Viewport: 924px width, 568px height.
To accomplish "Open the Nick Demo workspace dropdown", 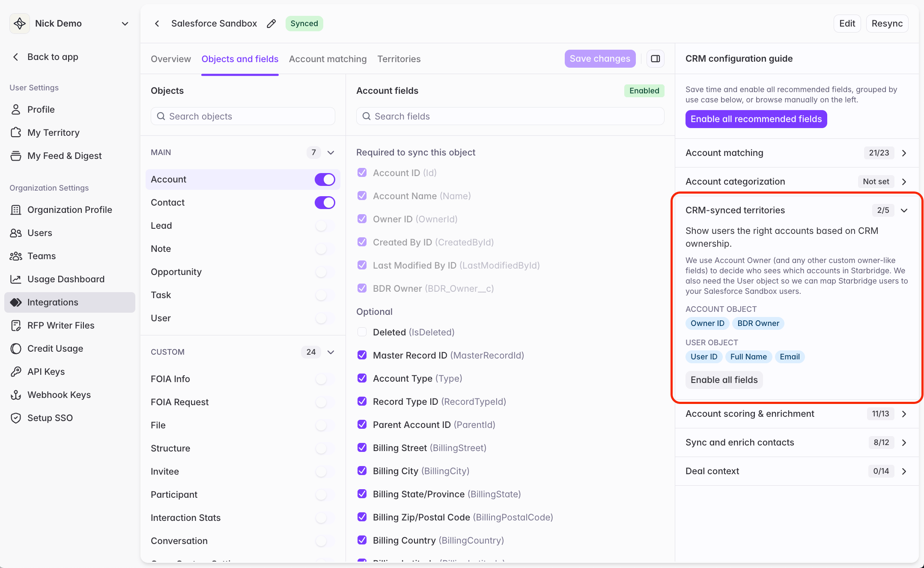I will (x=125, y=24).
